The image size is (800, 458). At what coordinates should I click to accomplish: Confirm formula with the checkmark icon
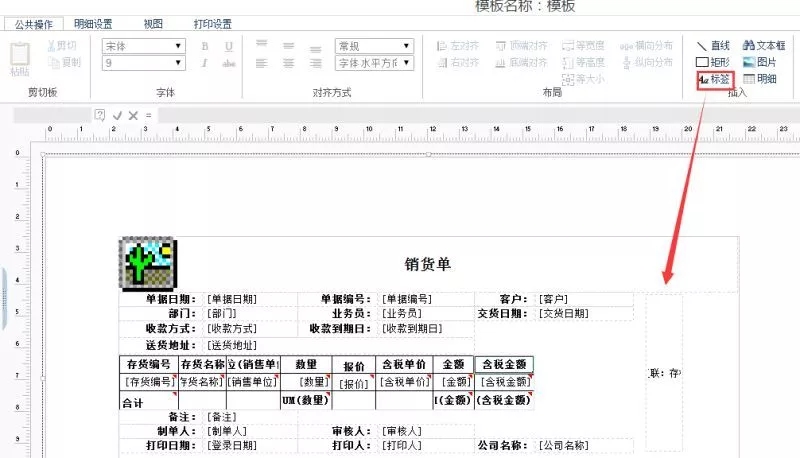pos(117,116)
